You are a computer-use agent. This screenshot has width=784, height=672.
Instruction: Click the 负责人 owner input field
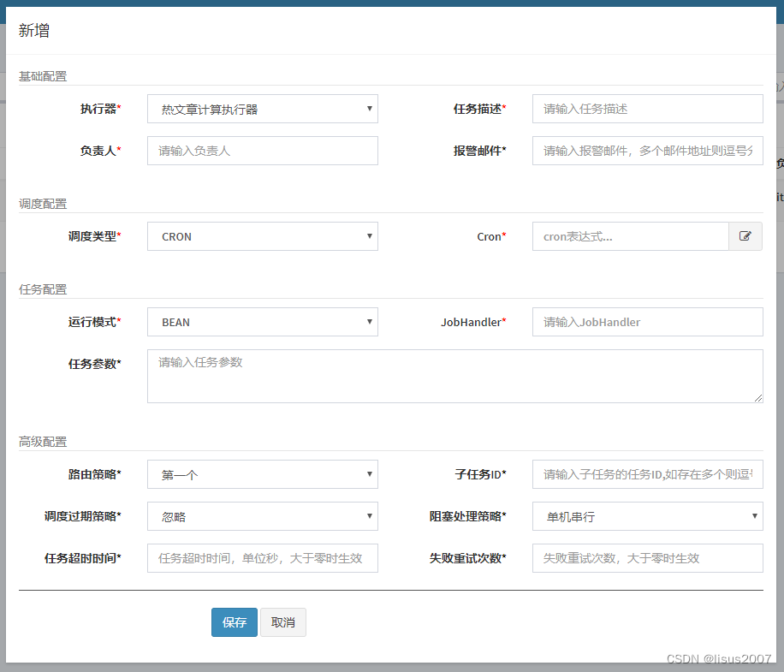tap(262, 151)
